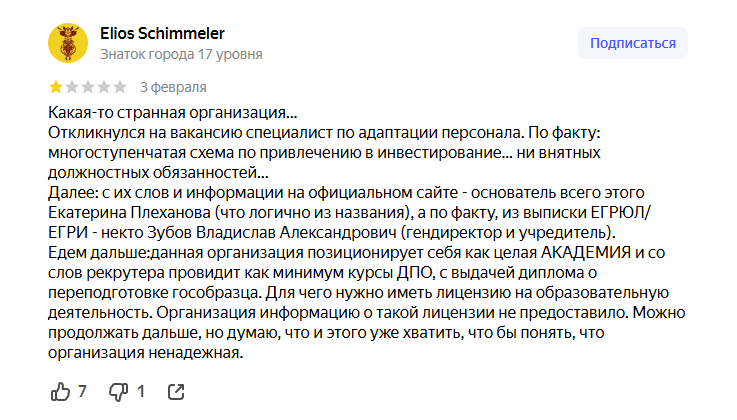Click the review date "3 февраля"
Image resolution: width=737 pixels, height=420 pixels.
173,87
